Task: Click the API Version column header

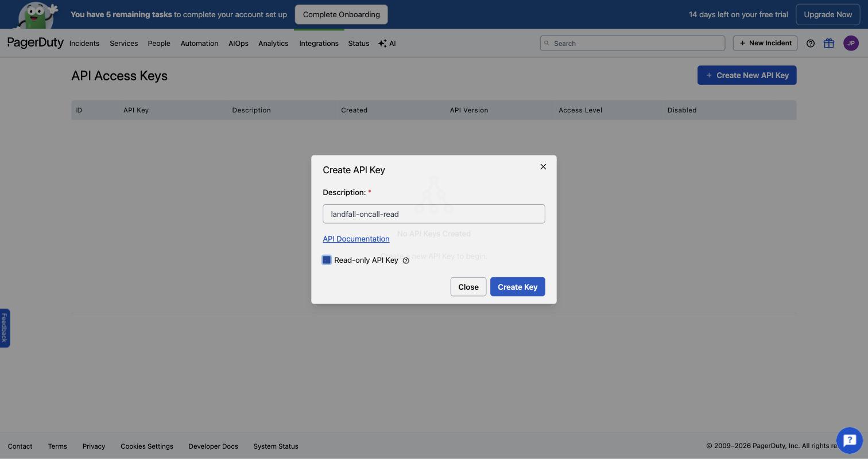Action: click(469, 110)
